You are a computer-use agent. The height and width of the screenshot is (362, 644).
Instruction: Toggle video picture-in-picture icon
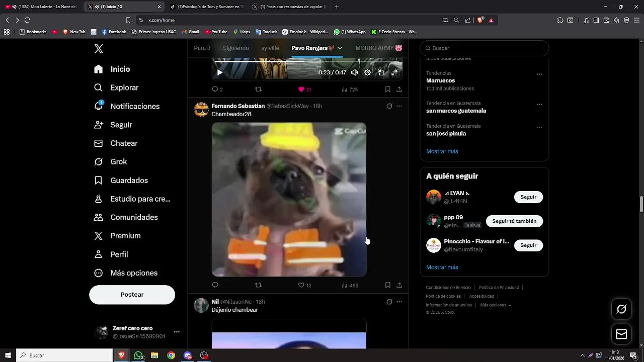coord(381,72)
